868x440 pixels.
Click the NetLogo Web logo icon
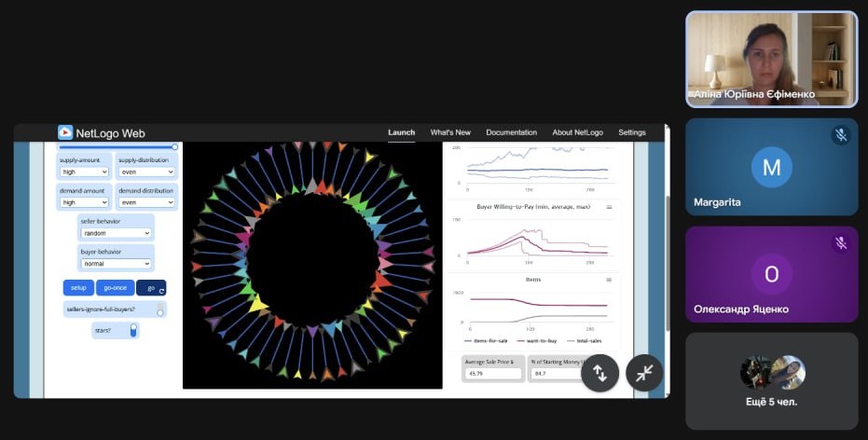coord(65,132)
